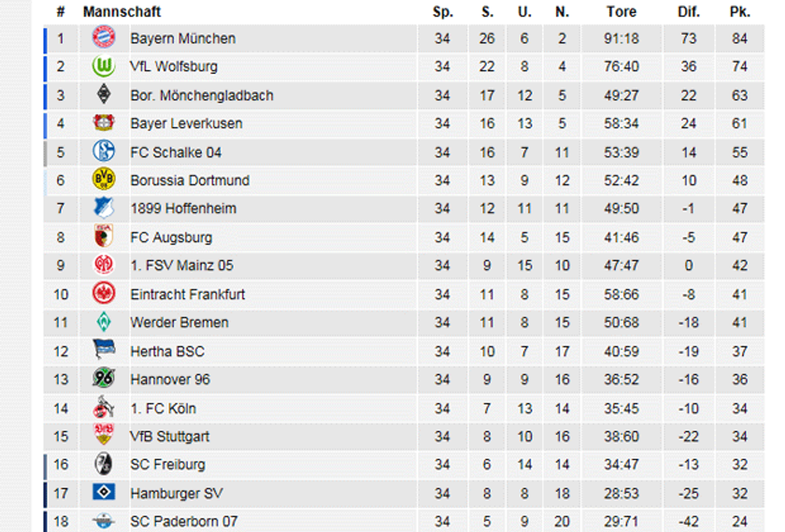Image resolution: width=785 pixels, height=532 pixels.
Task: Click the 1. FC Köln goat crest
Action: coord(103,407)
